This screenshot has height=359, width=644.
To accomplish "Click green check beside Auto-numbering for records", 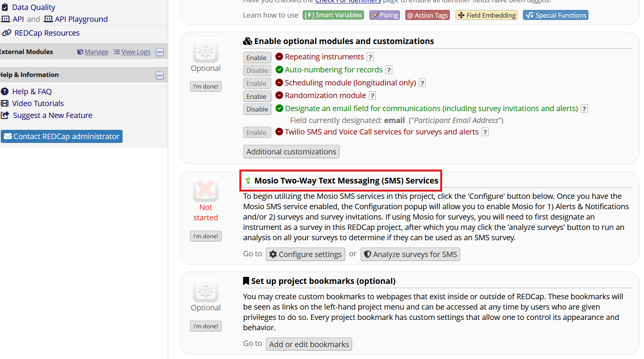I will (x=279, y=70).
